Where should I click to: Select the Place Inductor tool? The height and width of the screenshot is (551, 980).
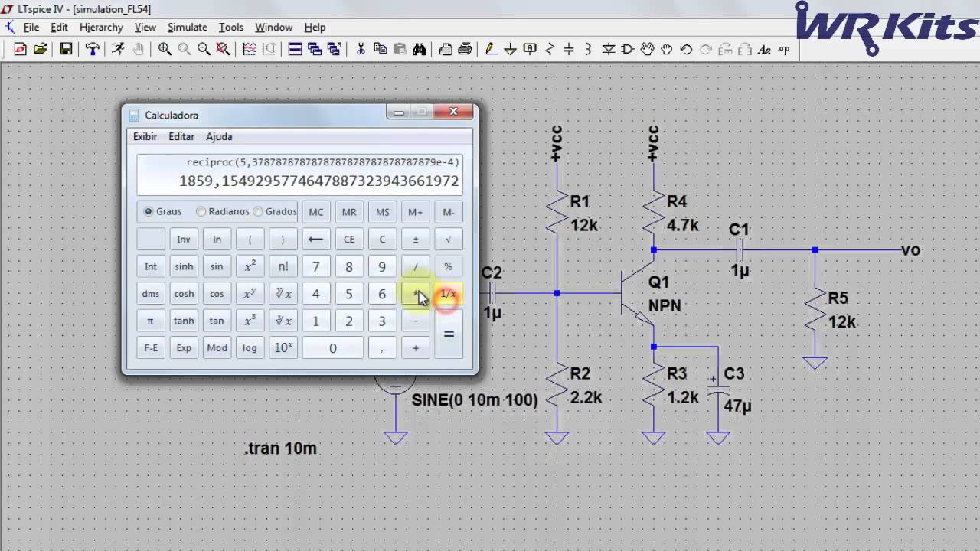click(588, 49)
